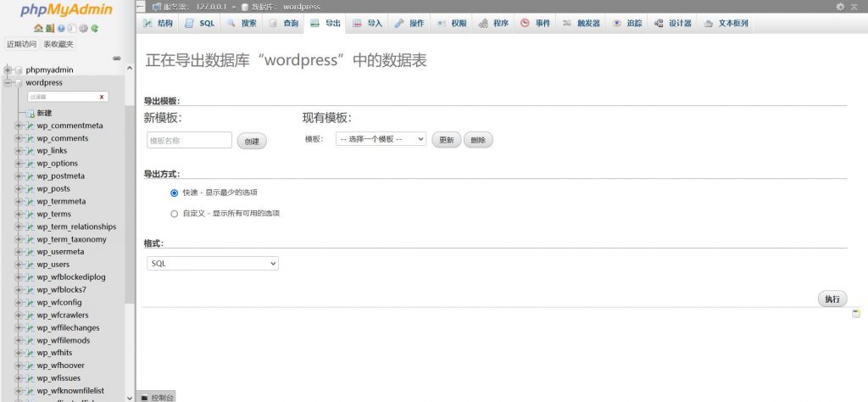868x402 pixels.
Task: Switch to the 导入 import tab
Action: point(368,23)
